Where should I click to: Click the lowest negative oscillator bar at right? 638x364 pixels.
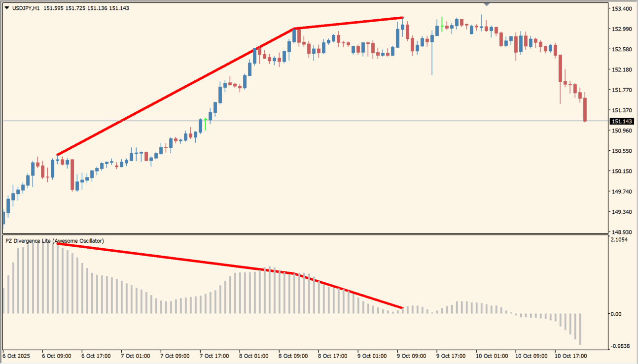(x=580, y=329)
